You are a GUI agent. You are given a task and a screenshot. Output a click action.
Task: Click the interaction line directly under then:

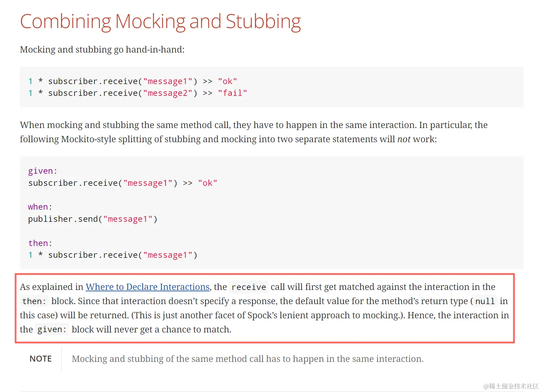point(113,255)
